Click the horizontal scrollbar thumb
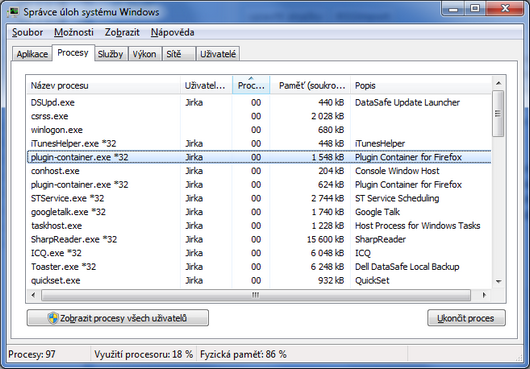This screenshot has height=369, width=530. pyautogui.click(x=256, y=295)
